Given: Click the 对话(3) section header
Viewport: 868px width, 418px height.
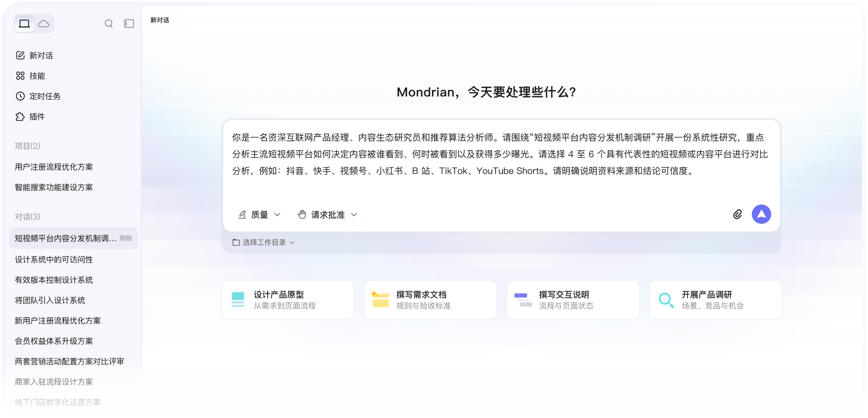Looking at the screenshot, I should (28, 217).
